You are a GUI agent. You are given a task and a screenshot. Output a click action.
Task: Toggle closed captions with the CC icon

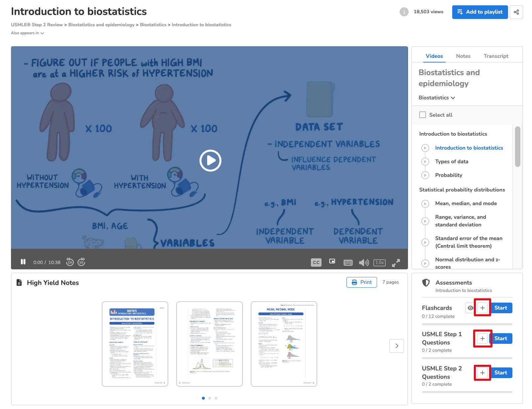coord(316,262)
